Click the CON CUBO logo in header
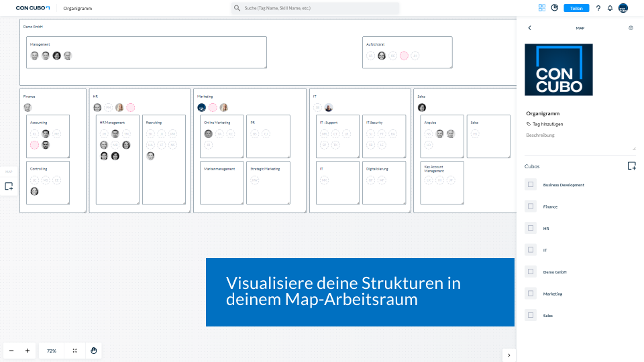 (x=32, y=8)
